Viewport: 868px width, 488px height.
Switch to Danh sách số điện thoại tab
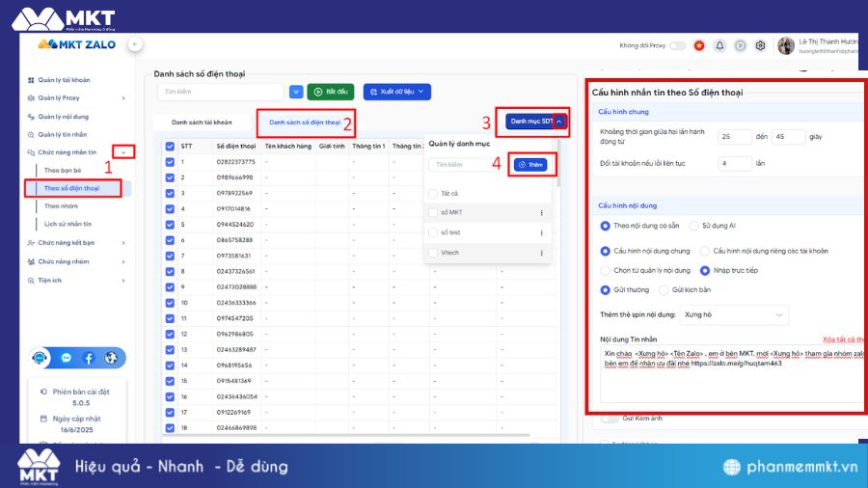pyautogui.click(x=305, y=122)
